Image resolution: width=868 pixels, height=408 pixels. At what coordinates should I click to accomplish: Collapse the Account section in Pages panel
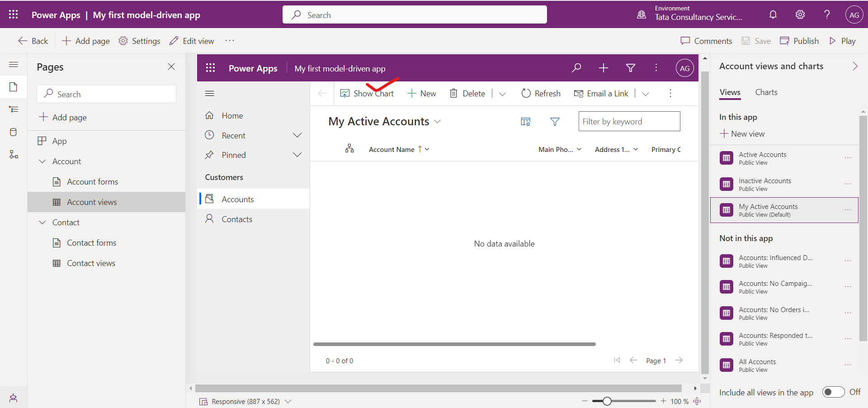42,161
